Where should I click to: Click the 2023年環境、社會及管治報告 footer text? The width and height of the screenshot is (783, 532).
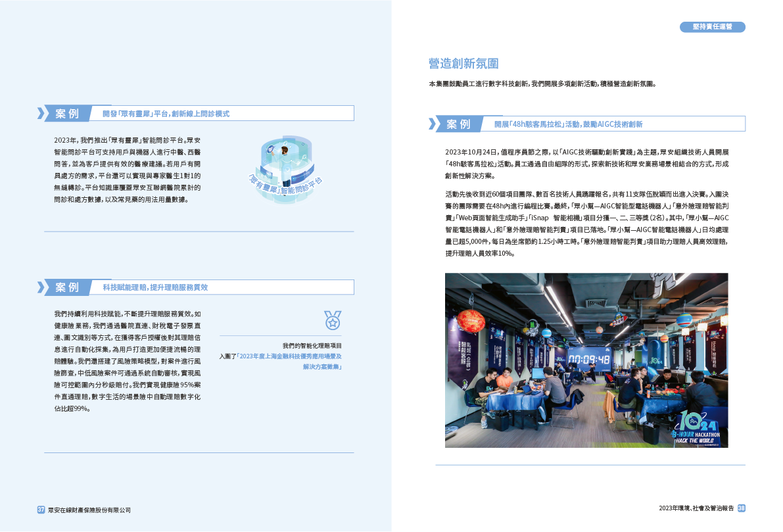(695, 508)
